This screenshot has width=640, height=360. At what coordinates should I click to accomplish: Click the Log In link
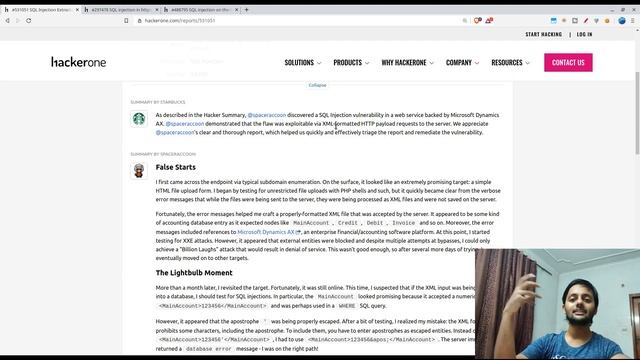[x=584, y=34]
